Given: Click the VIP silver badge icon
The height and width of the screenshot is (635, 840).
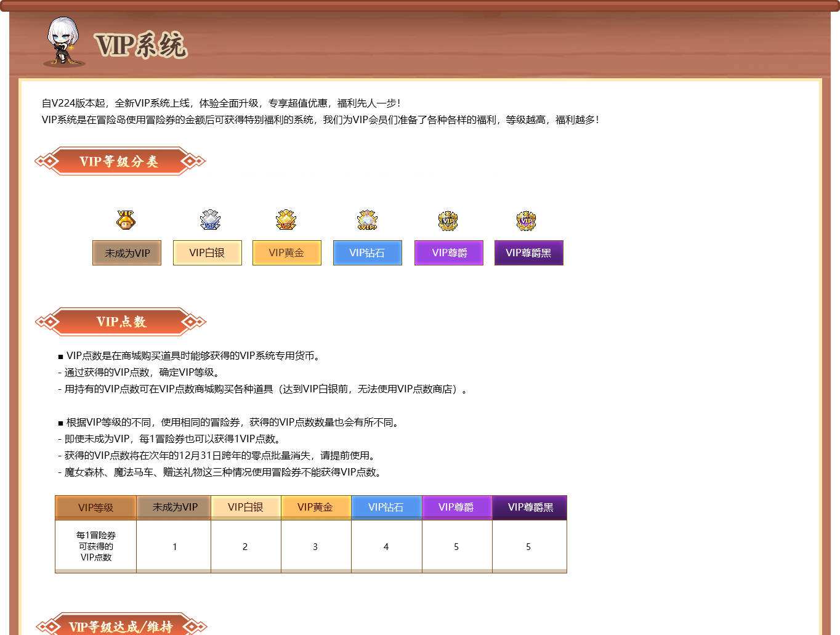Looking at the screenshot, I should [x=210, y=220].
